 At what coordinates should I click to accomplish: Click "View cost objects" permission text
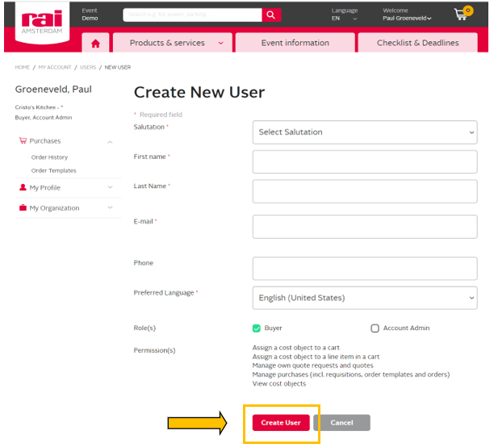coord(279,383)
